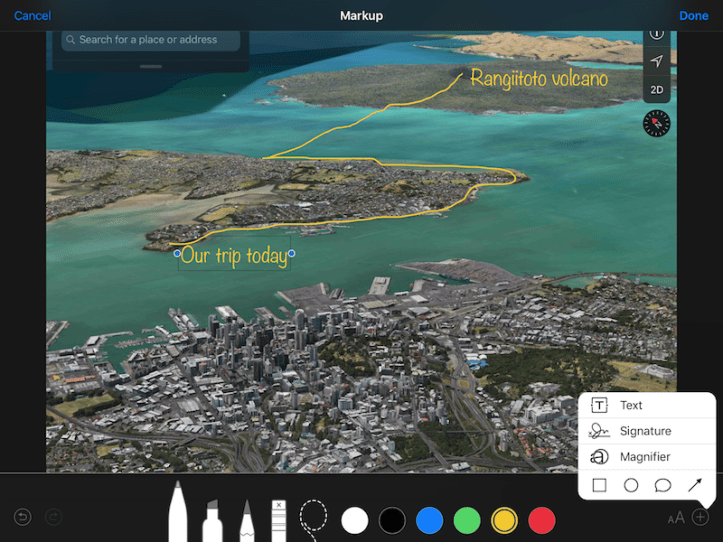Toggle map 2D view mode
The width and height of the screenshot is (723, 542).
pos(657,89)
